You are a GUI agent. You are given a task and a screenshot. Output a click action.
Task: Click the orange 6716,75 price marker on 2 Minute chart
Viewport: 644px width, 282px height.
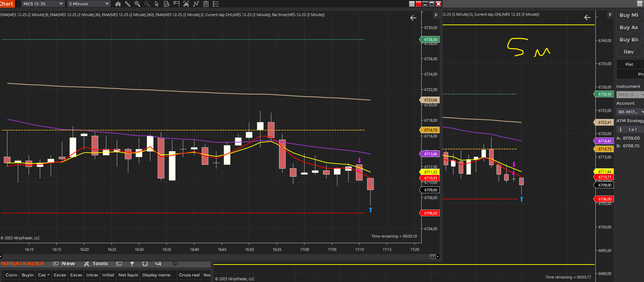coord(430,130)
